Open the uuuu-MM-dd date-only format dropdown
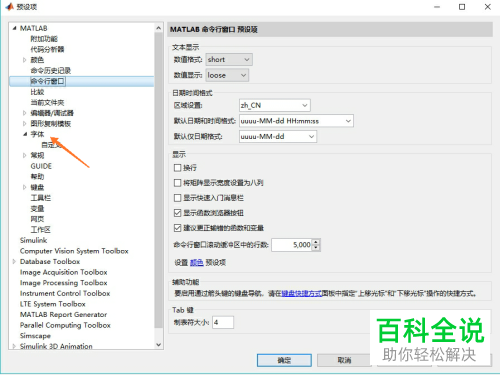This screenshot has width=500, height=375. [278, 137]
